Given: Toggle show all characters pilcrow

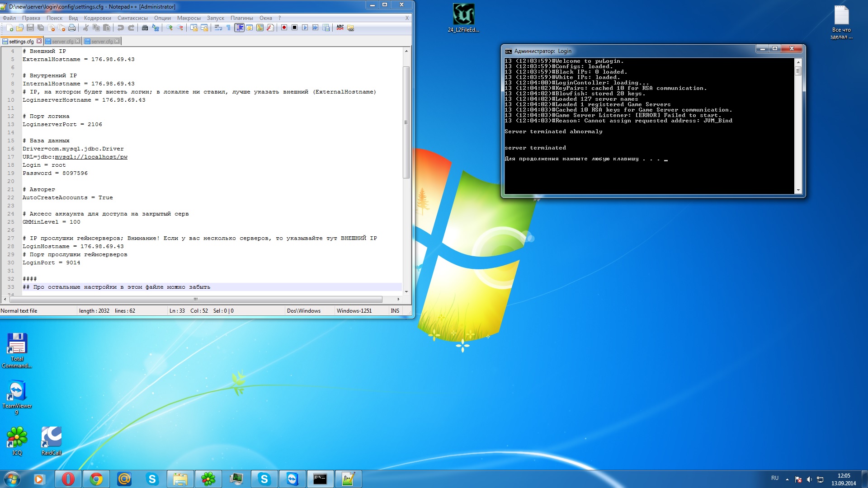Looking at the screenshot, I should [229, 28].
